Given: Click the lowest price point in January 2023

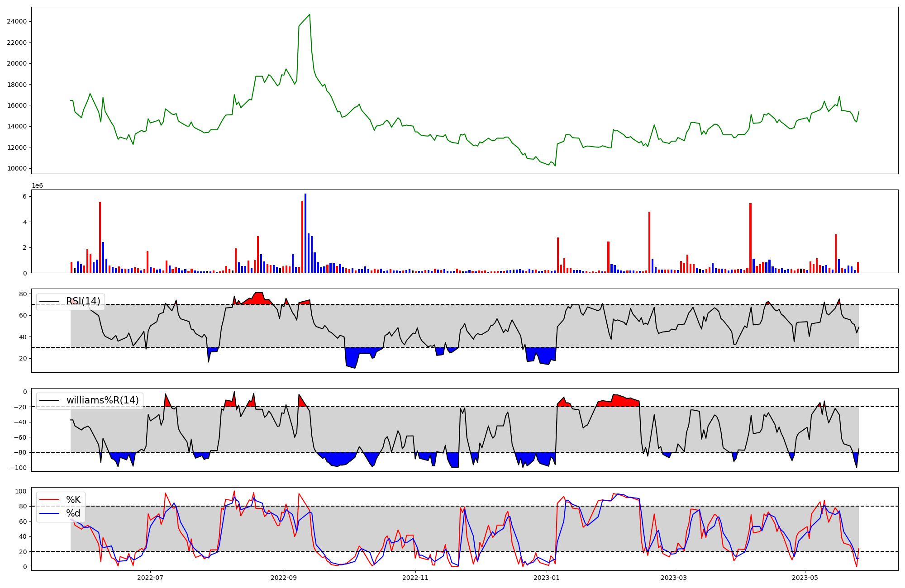Looking at the screenshot, I should click(555, 166).
